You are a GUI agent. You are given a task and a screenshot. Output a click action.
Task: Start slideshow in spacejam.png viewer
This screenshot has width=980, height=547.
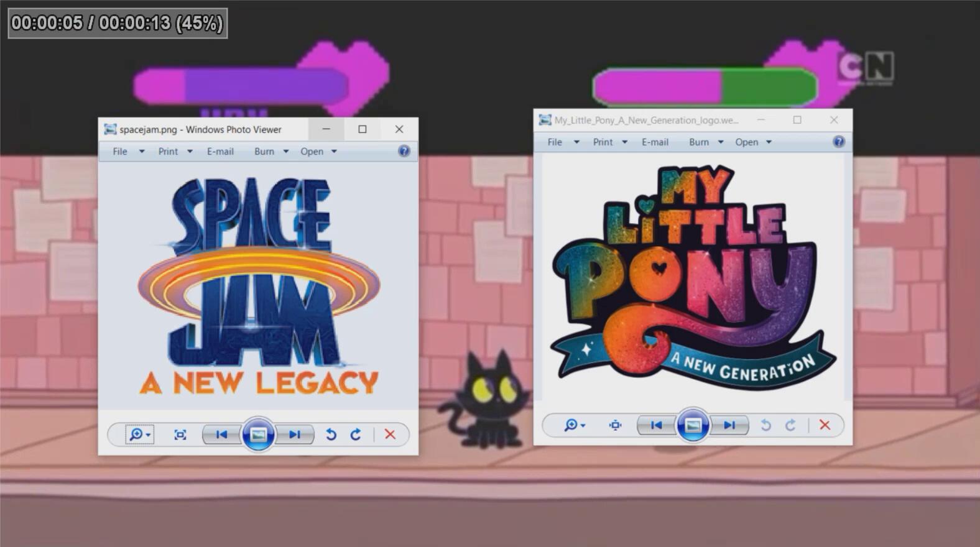tap(258, 434)
